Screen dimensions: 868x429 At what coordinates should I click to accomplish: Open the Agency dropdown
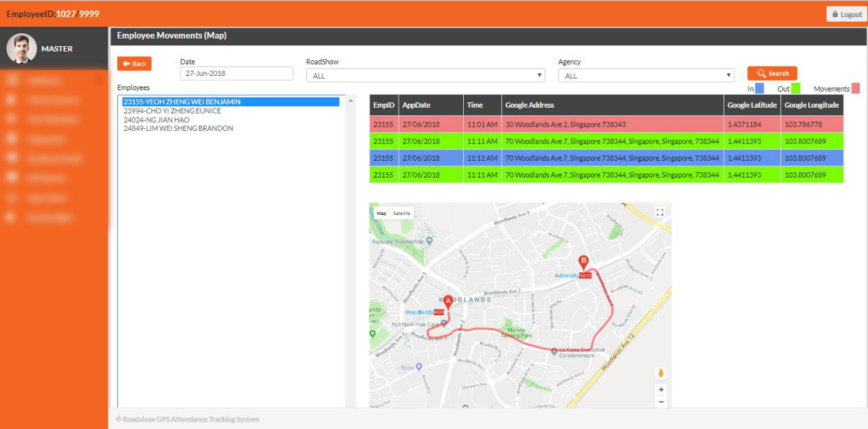[646, 76]
